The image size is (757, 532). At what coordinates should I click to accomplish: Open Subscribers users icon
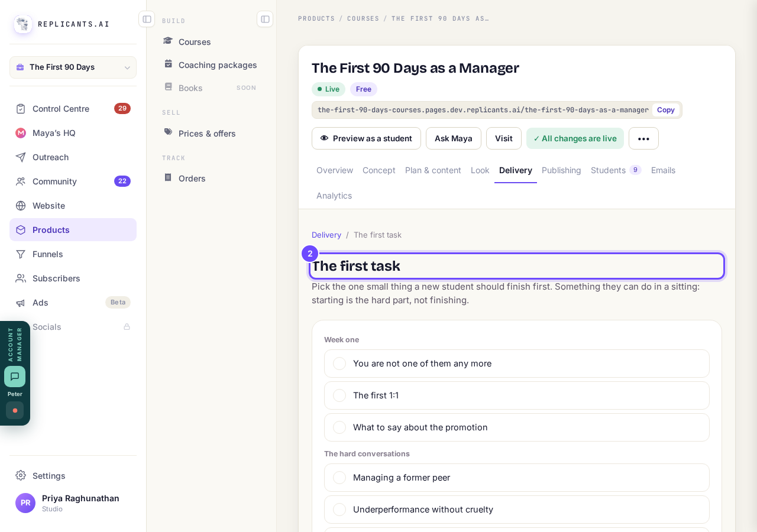coord(21,278)
